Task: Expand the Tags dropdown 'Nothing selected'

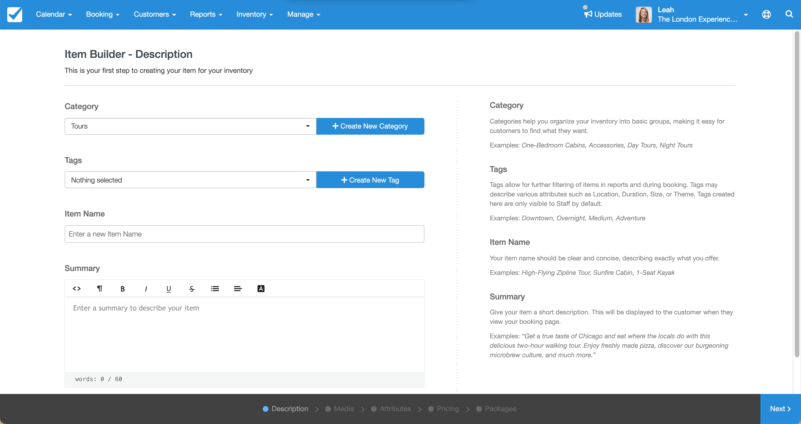Action: click(x=190, y=180)
